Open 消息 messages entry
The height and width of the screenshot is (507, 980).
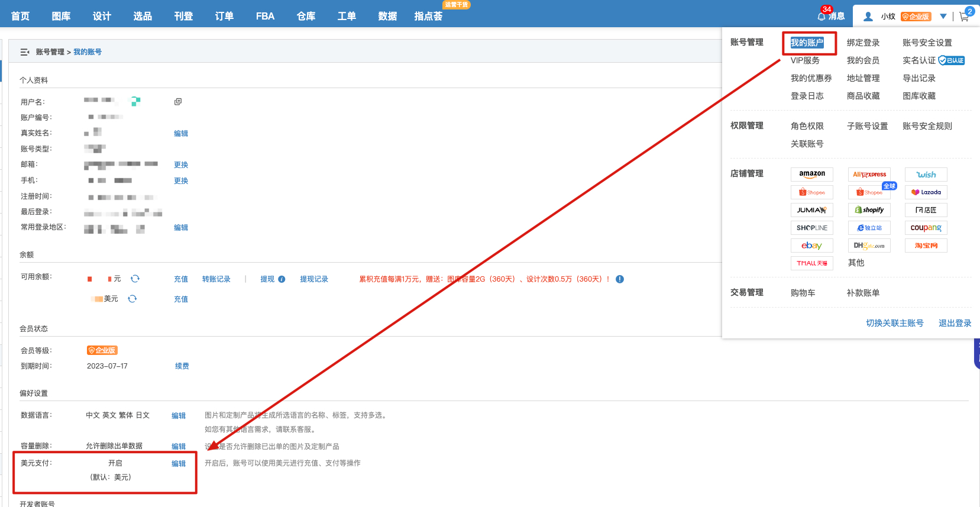coord(836,17)
